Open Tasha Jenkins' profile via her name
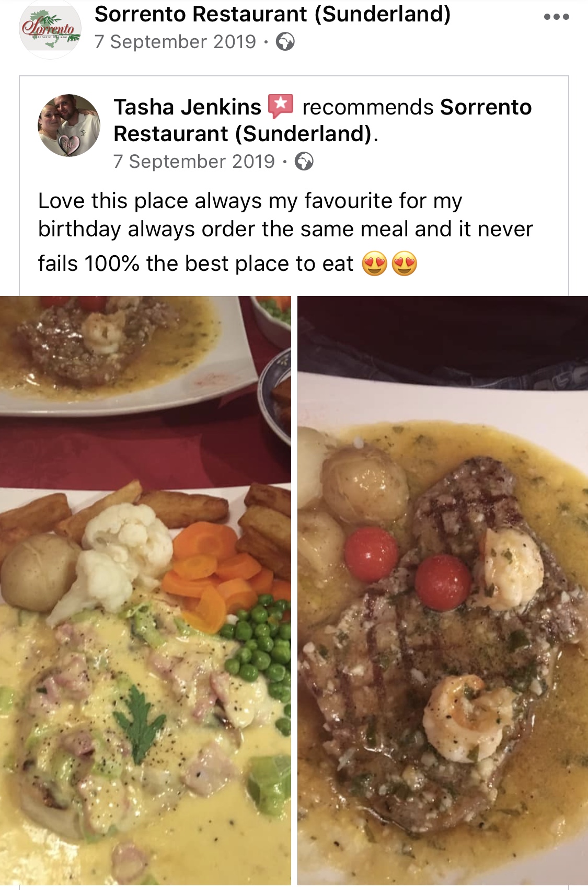588x890 pixels. coord(188,107)
